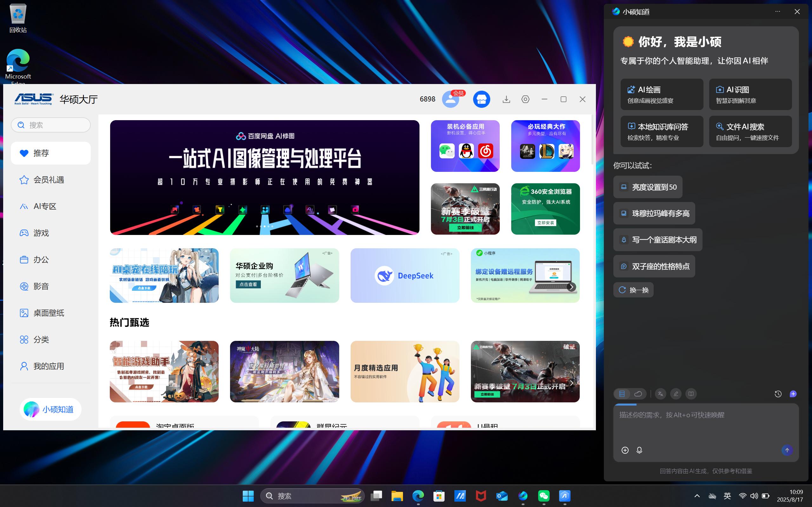Click the open book icon in 小硕知道 toolbar
812x507 pixels.
(x=691, y=394)
